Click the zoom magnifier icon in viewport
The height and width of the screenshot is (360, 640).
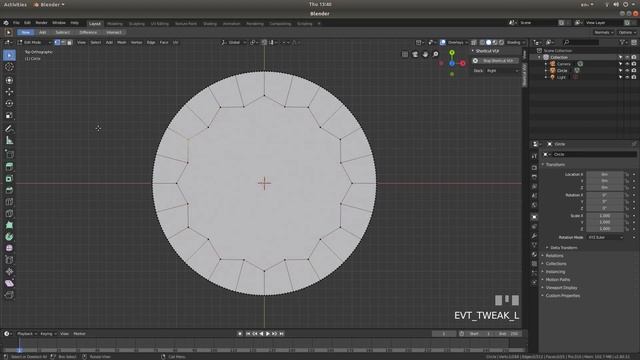436,54
